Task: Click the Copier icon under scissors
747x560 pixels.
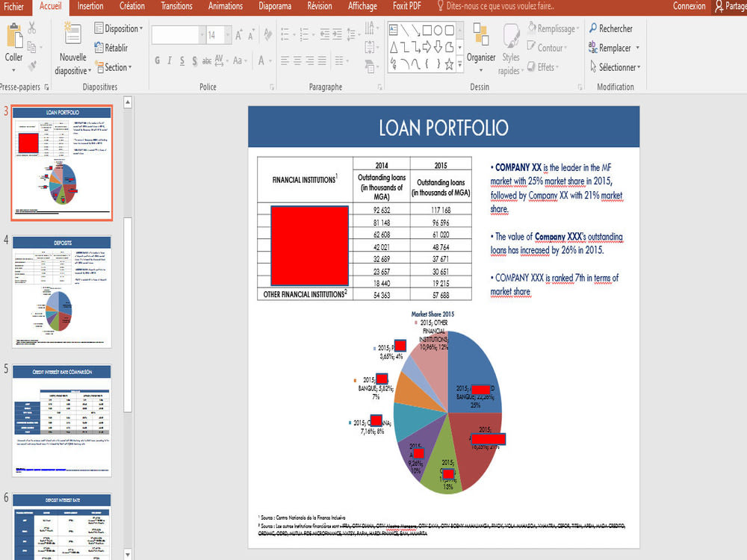Action: (32, 46)
